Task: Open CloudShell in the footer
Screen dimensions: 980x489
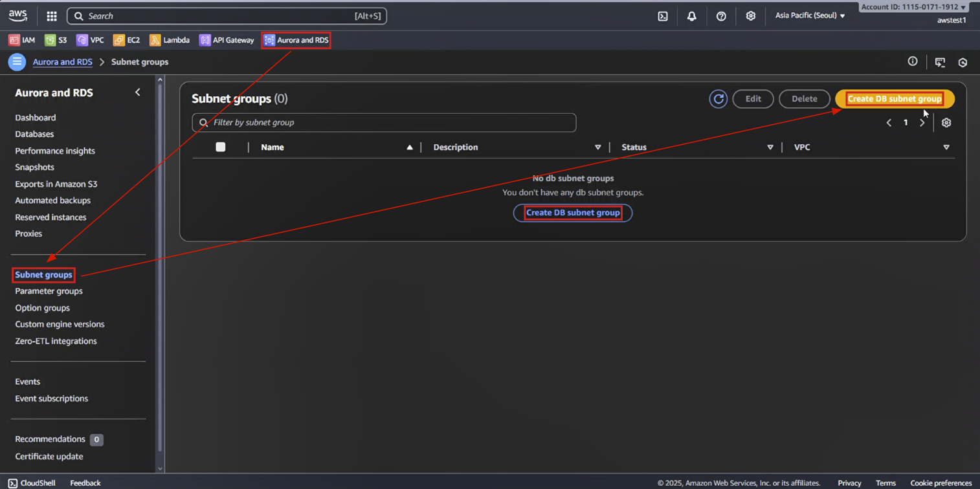Action: pyautogui.click(x=32, y=483)
